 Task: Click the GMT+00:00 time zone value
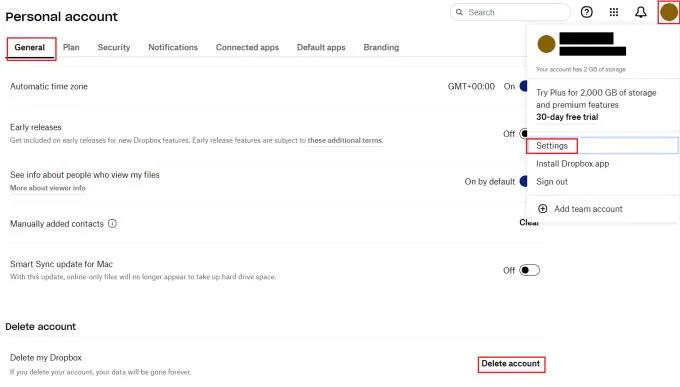click(471, 86)
